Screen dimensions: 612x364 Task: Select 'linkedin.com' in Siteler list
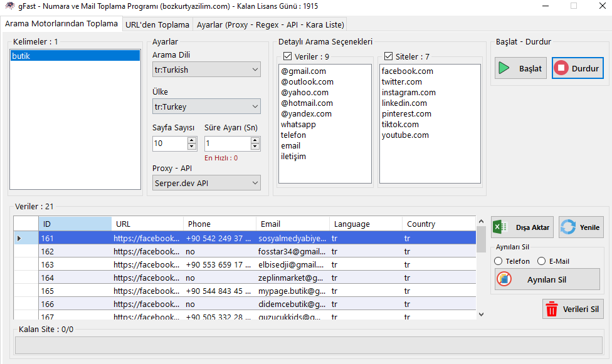click(404, 103)
